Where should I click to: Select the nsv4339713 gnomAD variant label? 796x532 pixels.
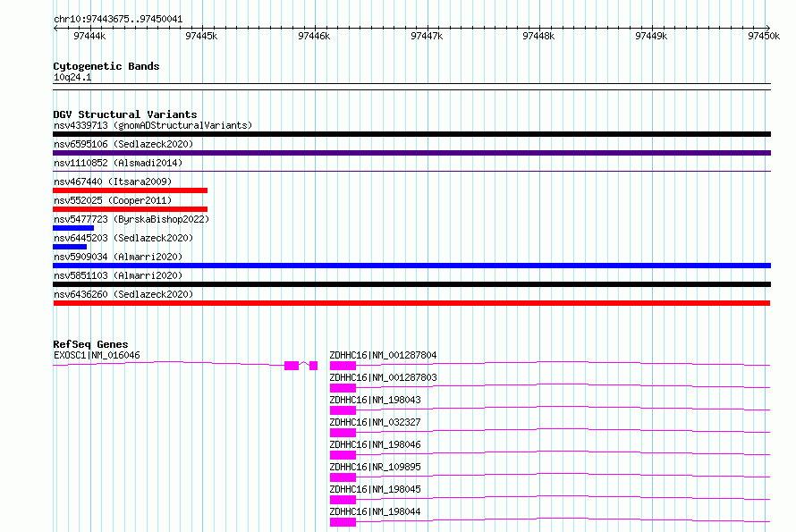[153, 125]
